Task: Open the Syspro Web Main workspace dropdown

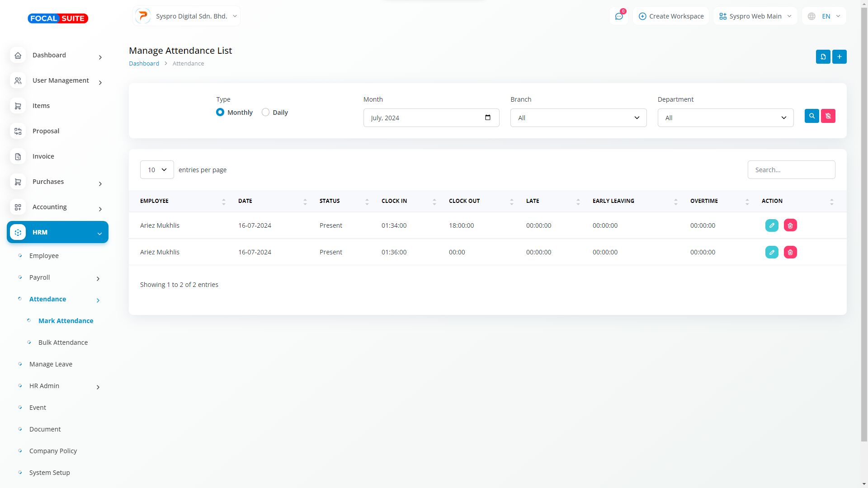Action: 755,16
